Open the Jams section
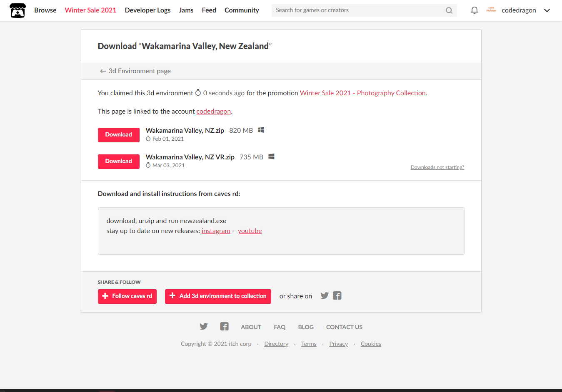The width and height of the screenshot is (562, 392). [186, 10]
